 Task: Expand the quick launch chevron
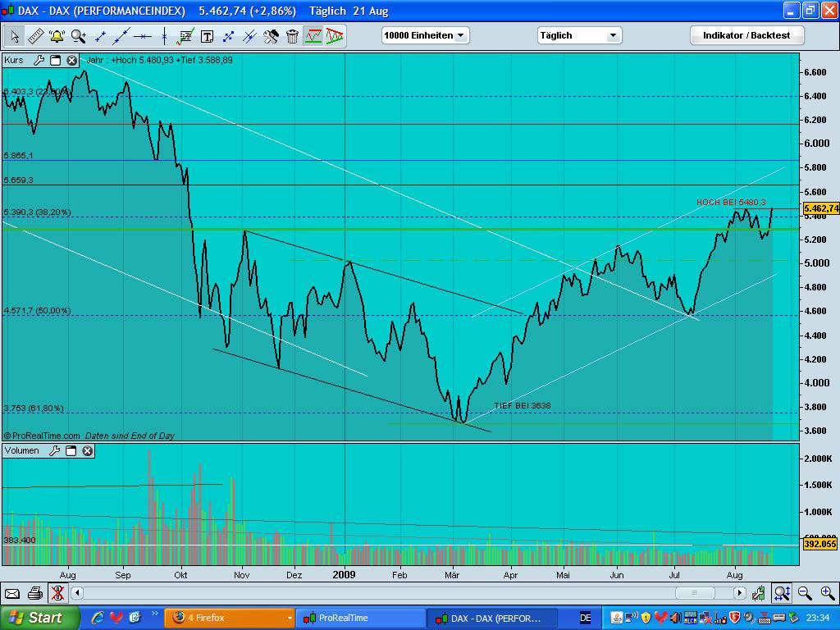(155, 614)
